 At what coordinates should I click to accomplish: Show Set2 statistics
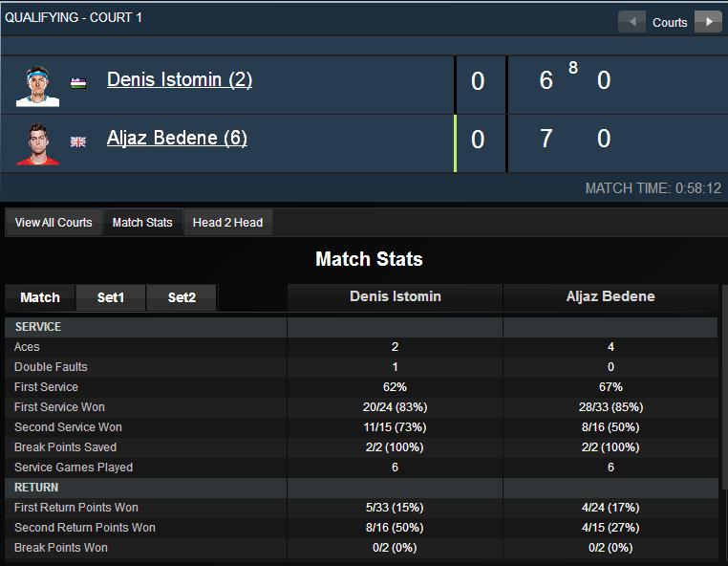point(182,297)
